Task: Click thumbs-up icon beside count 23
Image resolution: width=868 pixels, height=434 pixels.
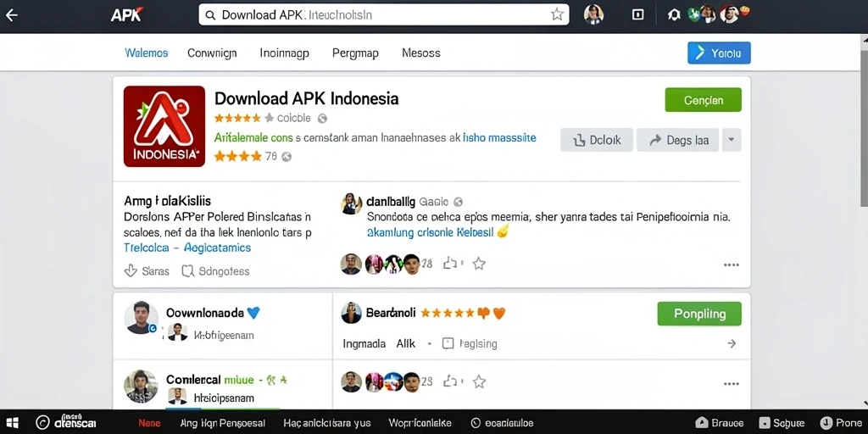Action: 449,381
